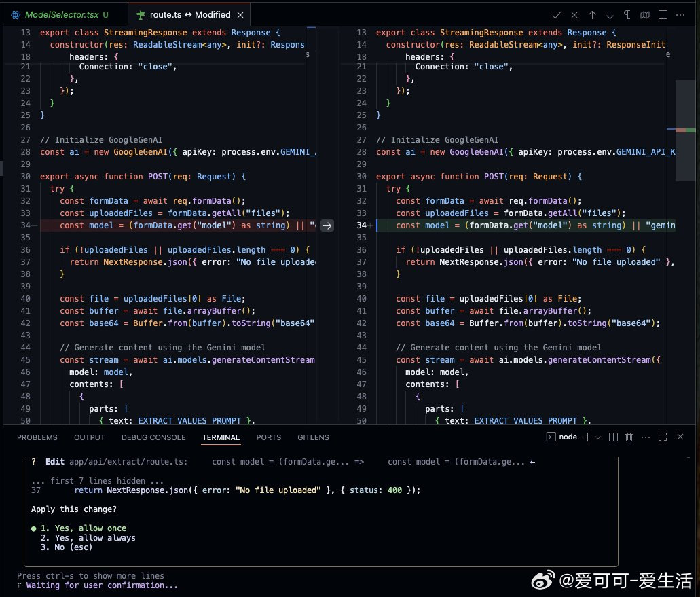Open the GITLENS panel tab
The width and height of the screenshot is (700, 597).
[314, 437]
